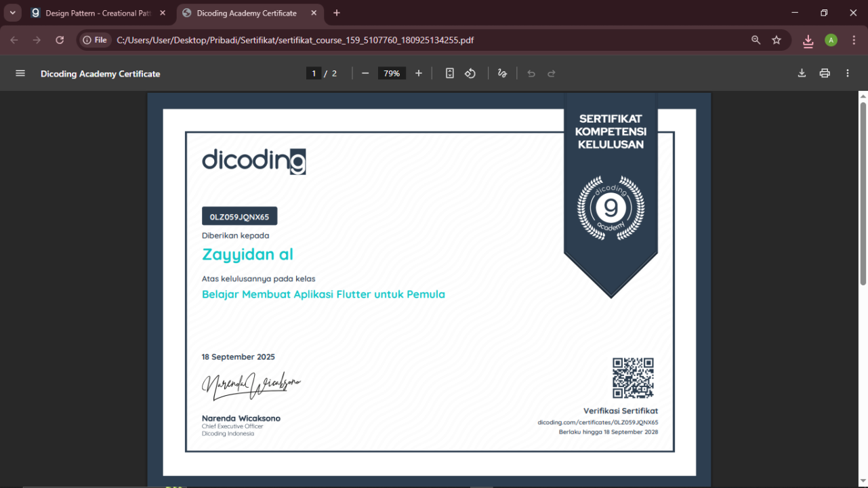The width and height of the screenshot is (868, 488).
Task: Bookmark this page with the star icon
Action: point(777,40)
